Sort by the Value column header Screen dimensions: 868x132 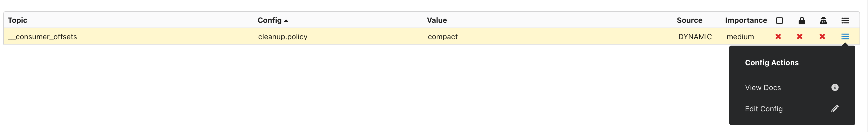437,20
